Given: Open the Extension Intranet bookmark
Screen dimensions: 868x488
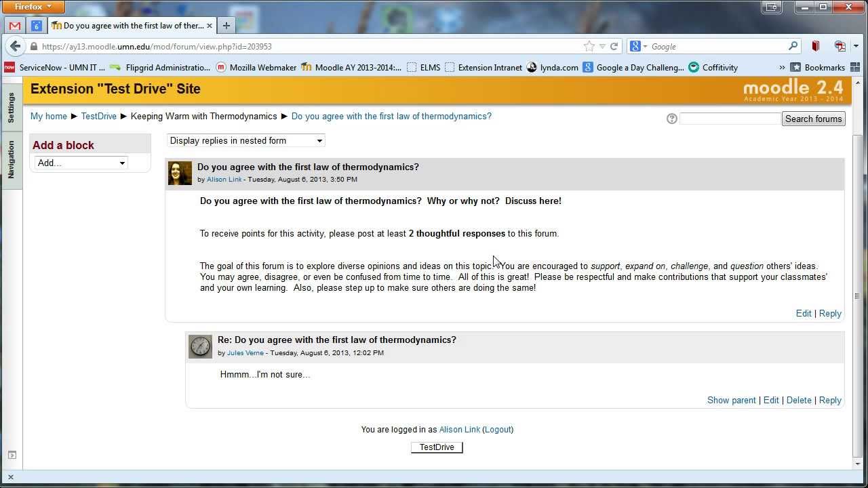Looking at the screenshot, I should tap(484, 67).
